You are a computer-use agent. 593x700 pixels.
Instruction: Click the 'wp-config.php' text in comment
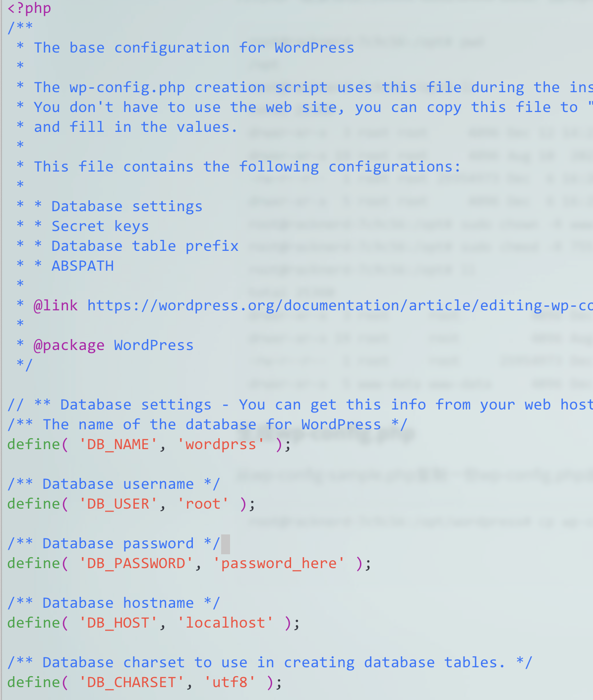click(127, 88)
